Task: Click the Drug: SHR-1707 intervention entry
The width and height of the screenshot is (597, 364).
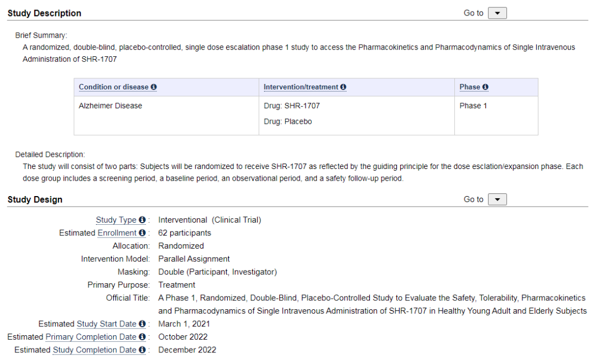Action: [291, 106]
